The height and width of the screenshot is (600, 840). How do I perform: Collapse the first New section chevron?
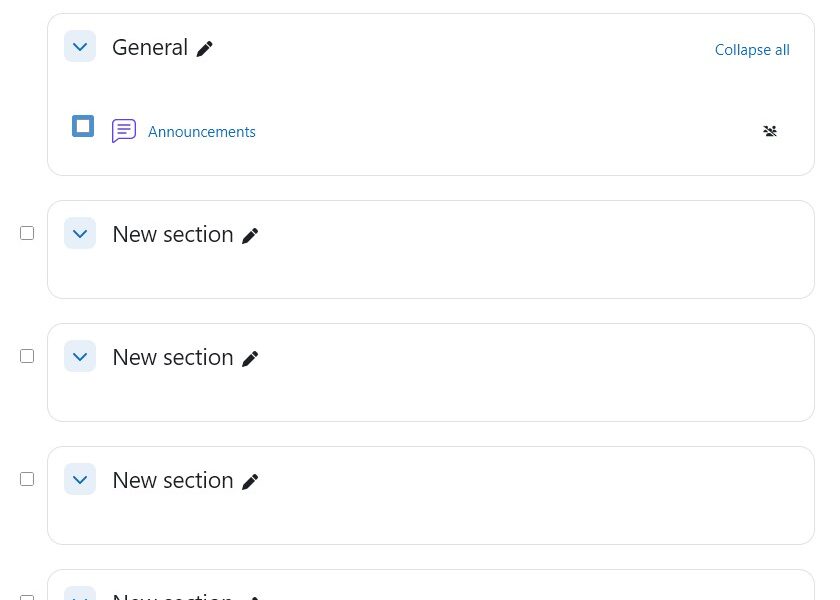80,234
